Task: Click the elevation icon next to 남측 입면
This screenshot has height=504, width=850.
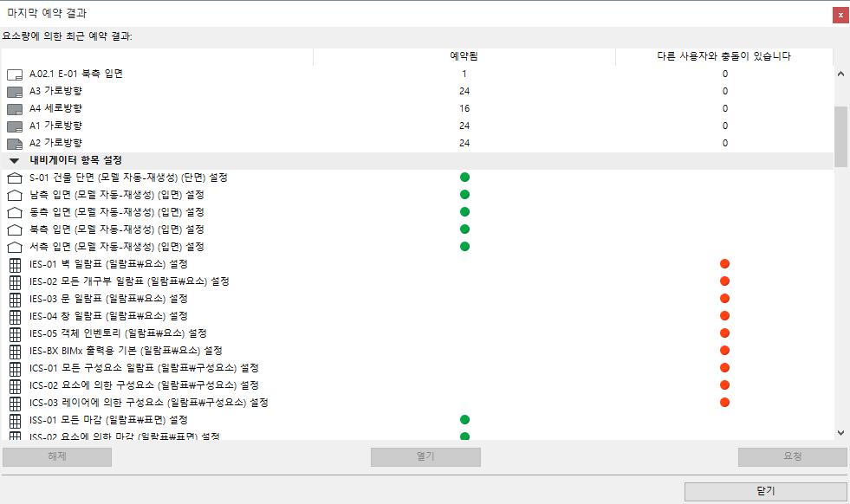Action: [14, 194]
